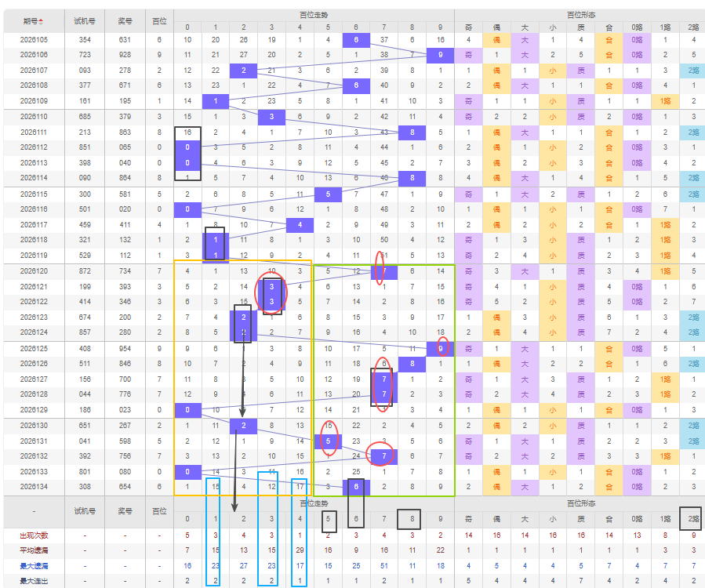Click the red-circled 9 cell in row 2026125
The image size is (705, 588).
pyautogui.click(x=440, y=348)
